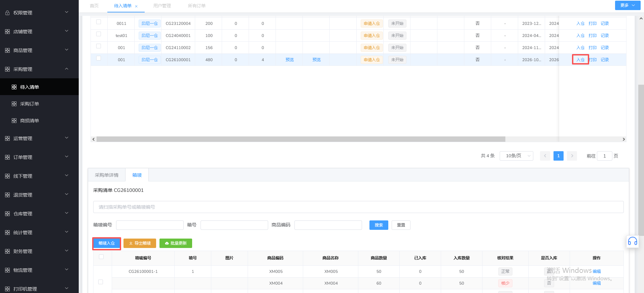Click the 导出箱唛 button
This screenshot has height=293, width=644.
point(140,243)
